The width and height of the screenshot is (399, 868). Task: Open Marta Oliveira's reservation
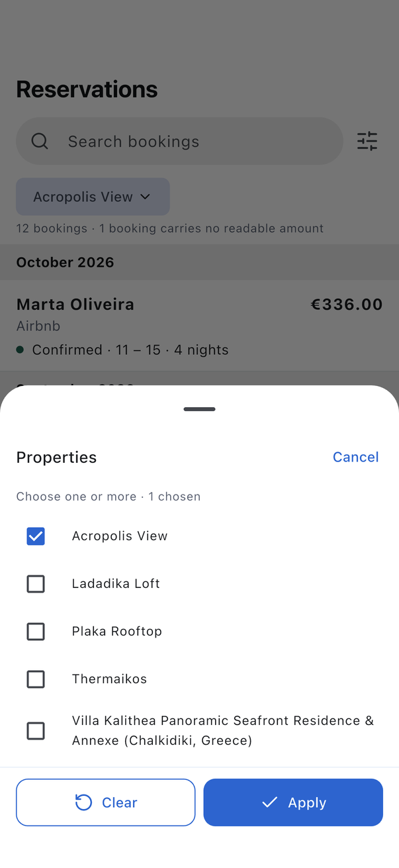199,326
